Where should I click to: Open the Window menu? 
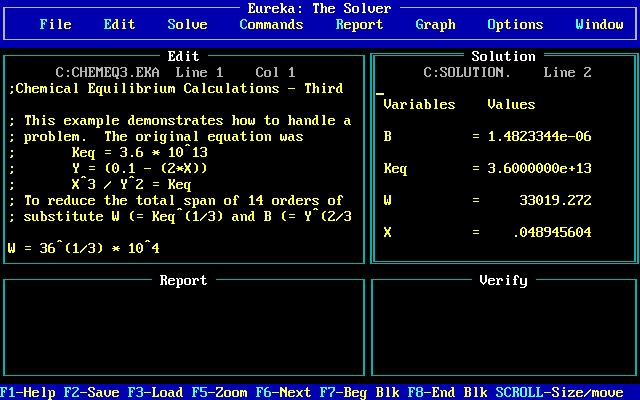pyautogui.click(x=600, y=24)
